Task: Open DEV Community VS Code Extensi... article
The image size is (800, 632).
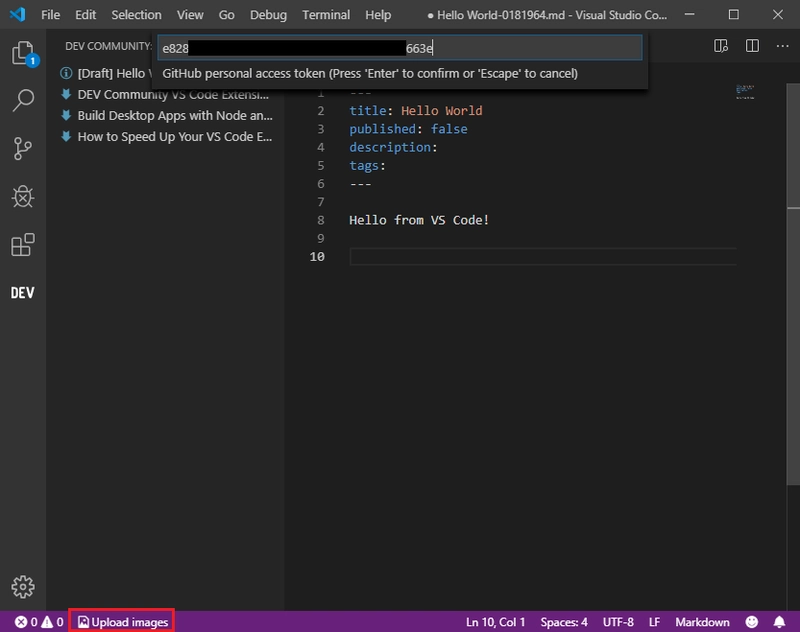Action: click(172, 94)
